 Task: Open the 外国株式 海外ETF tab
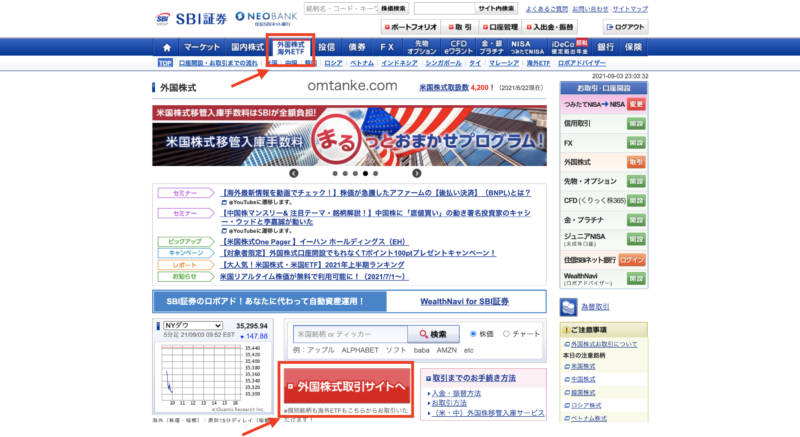[291, 48]
